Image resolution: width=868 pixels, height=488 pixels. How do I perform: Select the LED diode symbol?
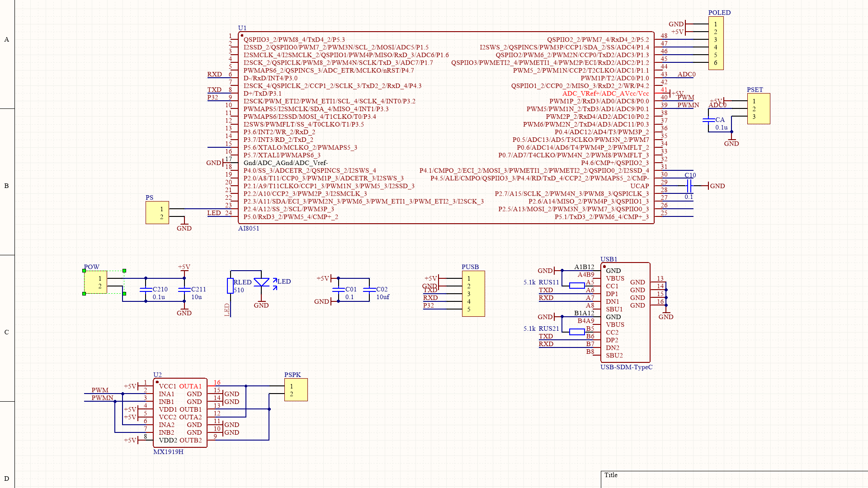[x=261, y=283]
